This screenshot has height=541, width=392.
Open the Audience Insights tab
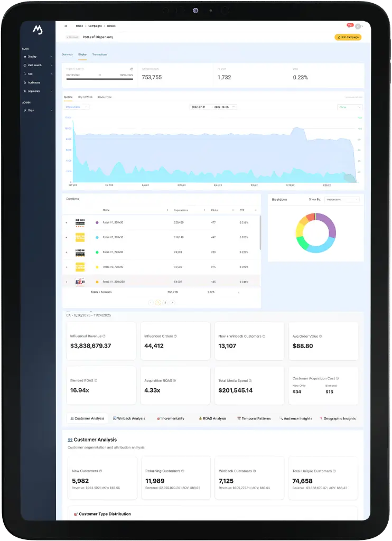(x=296, y=418)
